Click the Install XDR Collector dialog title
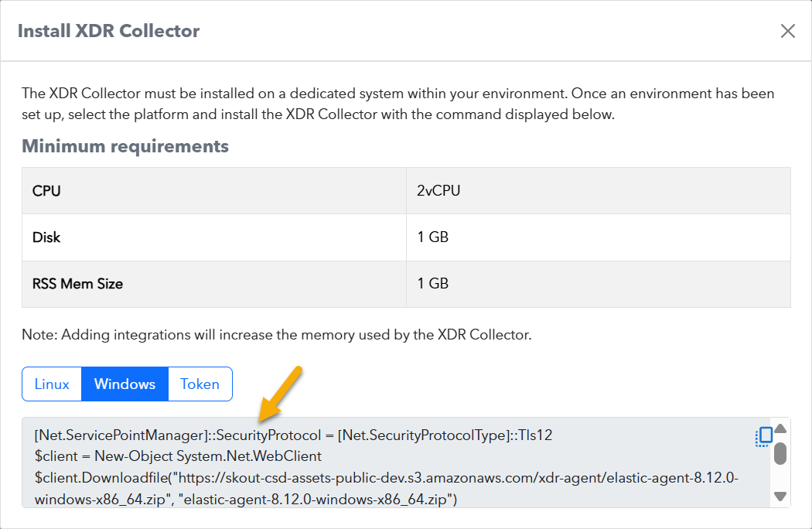 [108, 32]
